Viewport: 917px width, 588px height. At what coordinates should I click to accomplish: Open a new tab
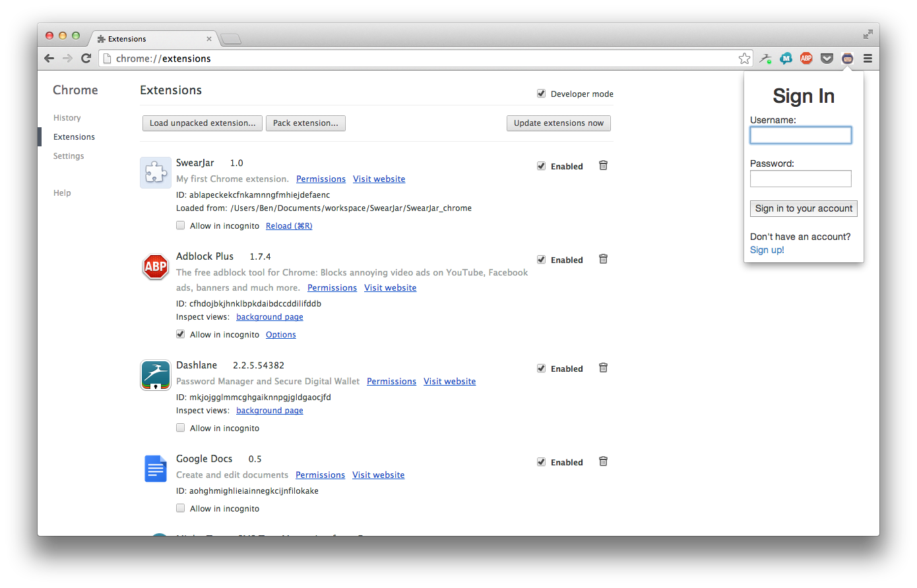pos(230,40)
